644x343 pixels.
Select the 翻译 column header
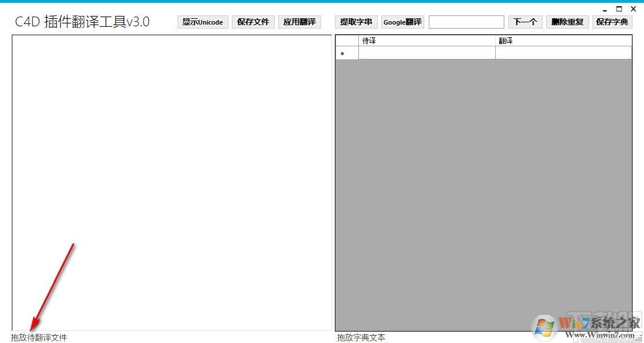click(564, 40)
